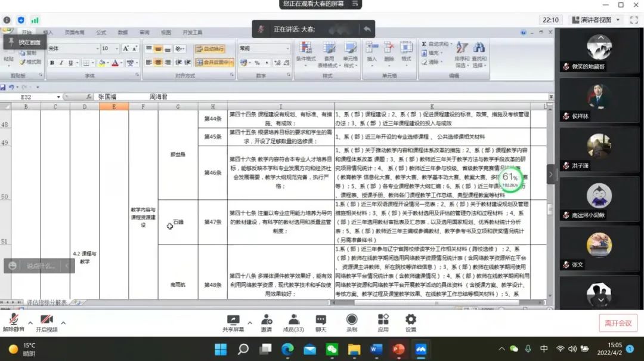
Task: Open the 成员(33) participants list
Action: pyautogui.click(x=293, y=322)
